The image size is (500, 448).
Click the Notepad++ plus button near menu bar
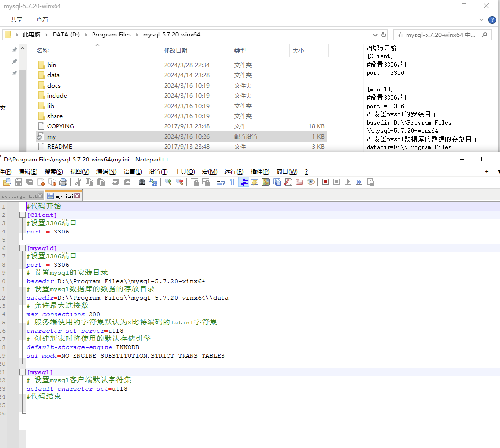pyautogui.click(x=486, y=172)
